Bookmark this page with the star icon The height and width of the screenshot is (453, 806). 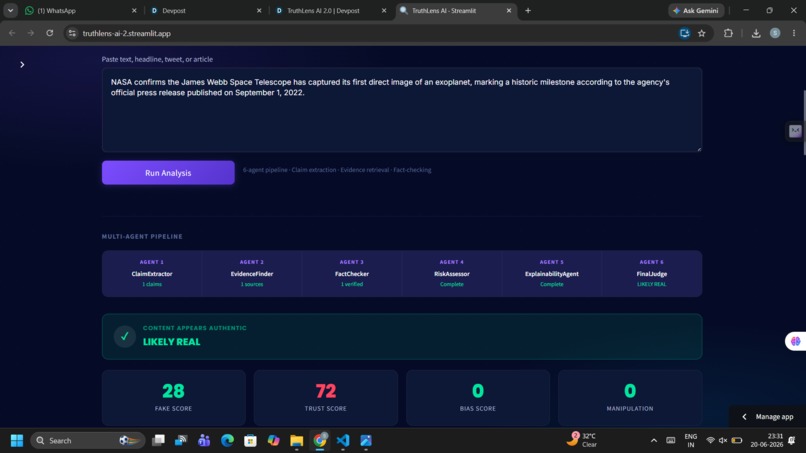coord(702,33)
